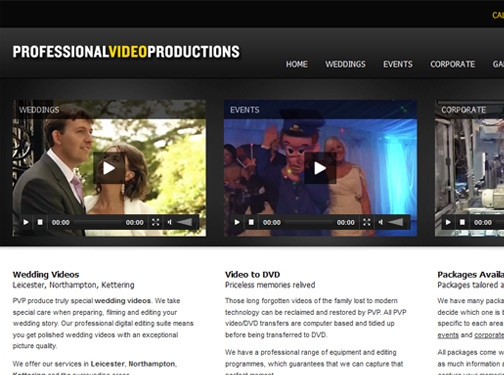The width and height of the screenshot is (504, 375).
Task: Click the Corporate video thumbnail
Action: click(469, 168)
